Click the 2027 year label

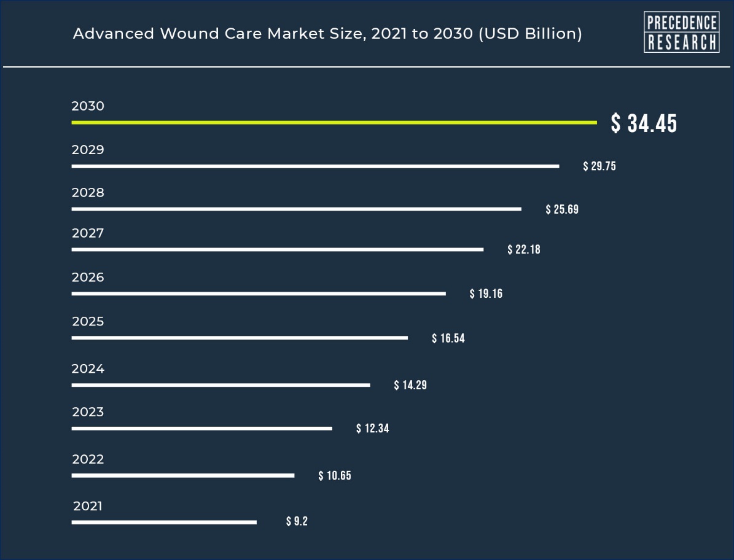click(x=88, y=233)
